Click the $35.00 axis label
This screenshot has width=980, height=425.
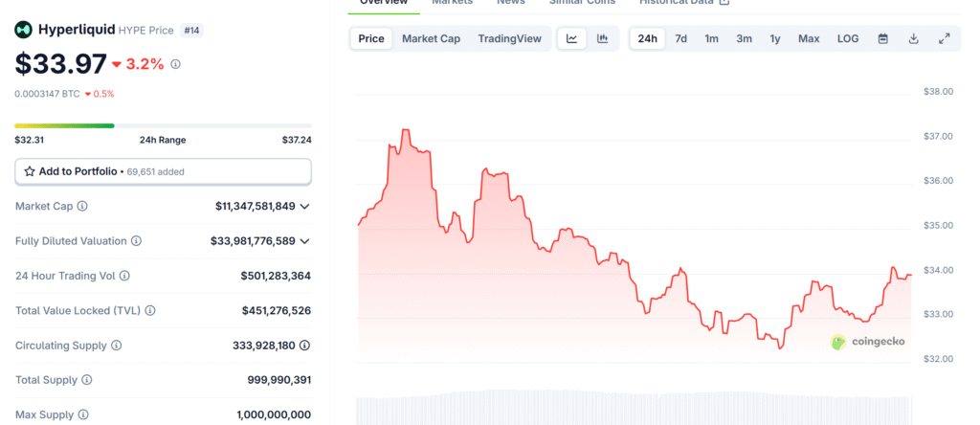click(938, 225)
